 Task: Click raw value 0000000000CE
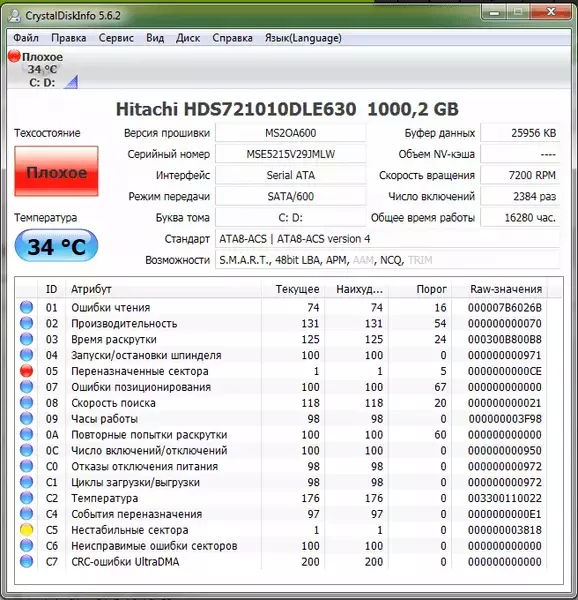click(505, 371)
